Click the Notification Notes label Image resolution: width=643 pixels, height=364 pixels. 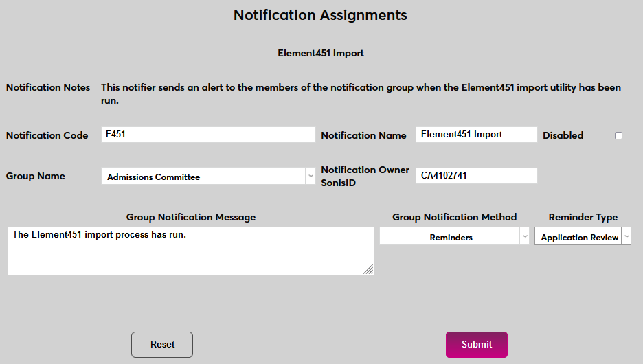(x=48, y=88)
